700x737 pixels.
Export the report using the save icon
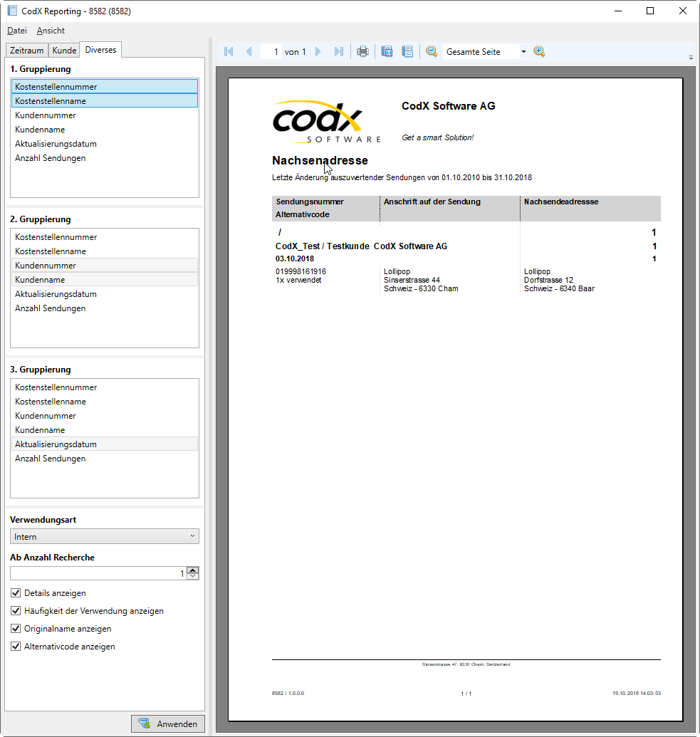[387, 51]
